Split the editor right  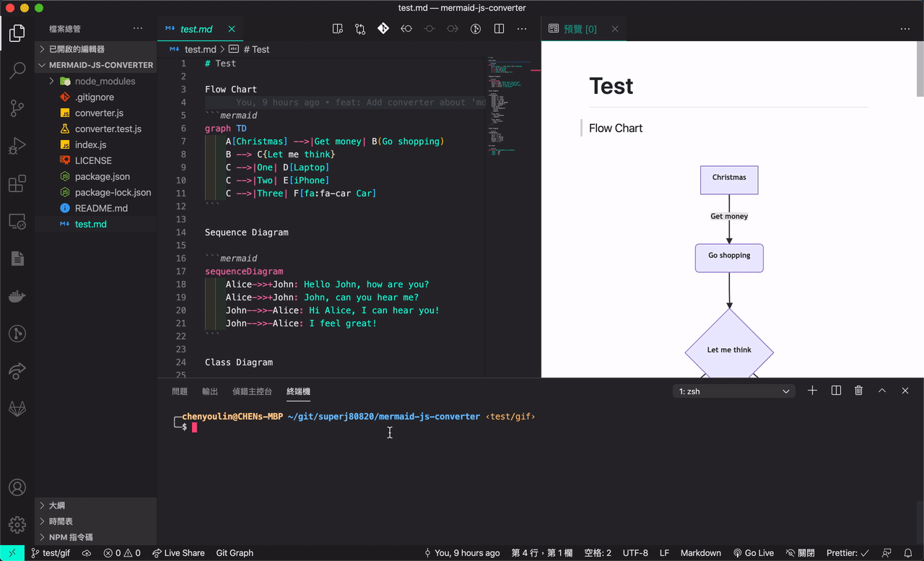click(x=499, y=29)
